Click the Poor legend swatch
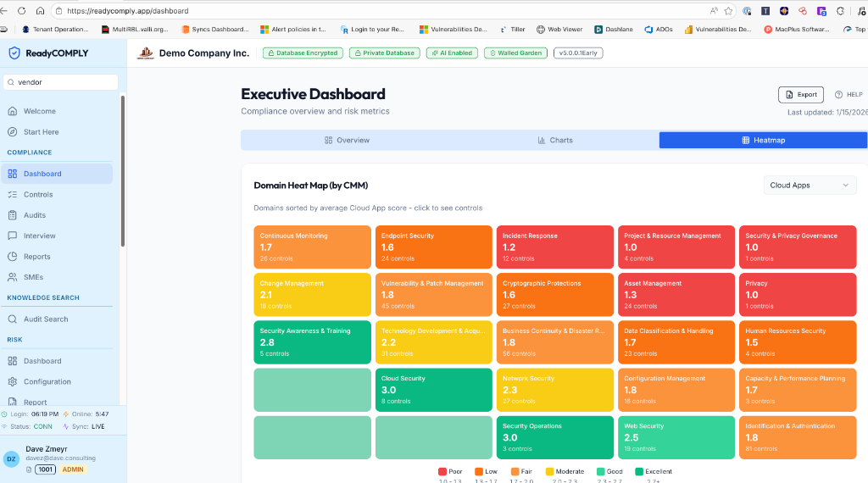 click(x=442, y=471)
